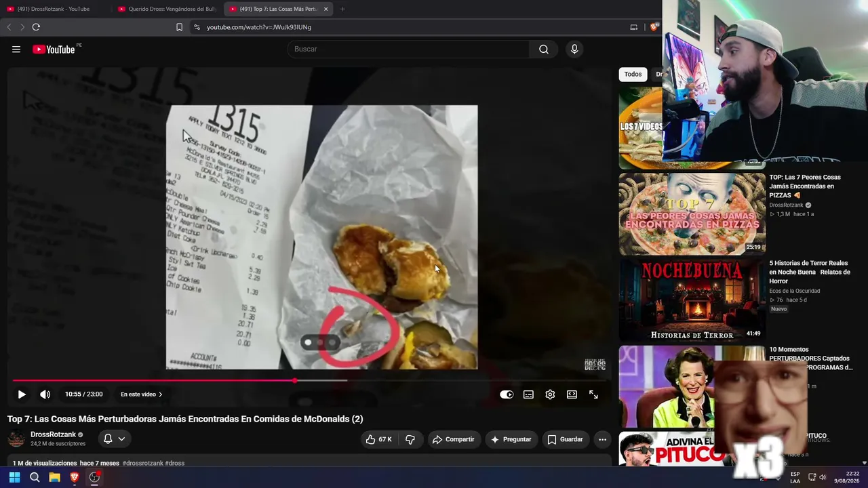Switch to 'Querido Dross' browser tab
The height and width of the screenshot is (488, 868).
click(x=166, y=9)
